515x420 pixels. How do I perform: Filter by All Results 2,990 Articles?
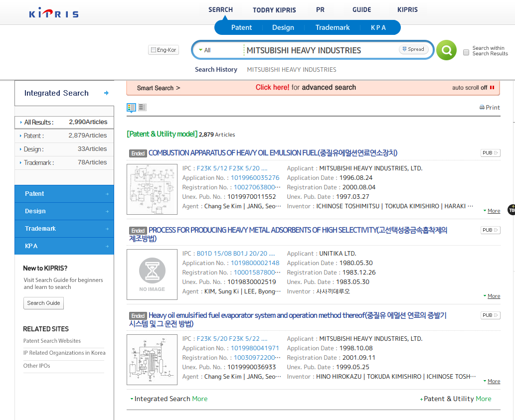[x=64, y=122]
